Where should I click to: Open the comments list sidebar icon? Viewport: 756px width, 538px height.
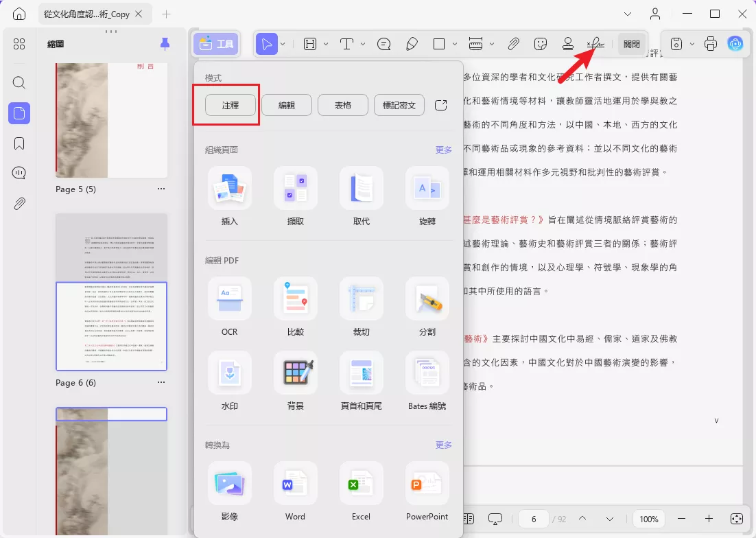pos(19,173)
